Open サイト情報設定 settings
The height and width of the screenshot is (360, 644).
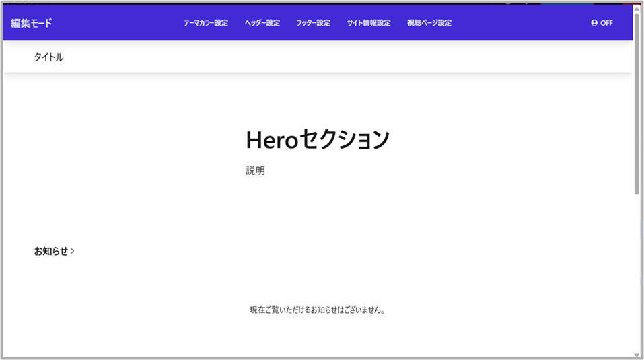[x=369, y=23]
